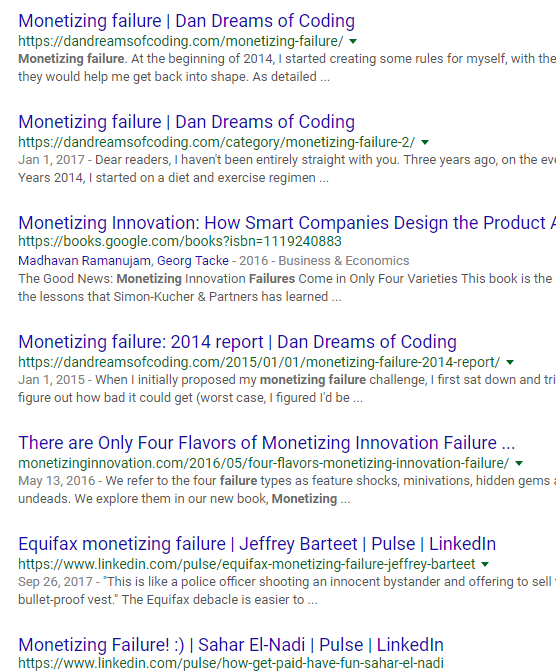
Task: Open 'Monetizing Failure! :) | Sahar El-Nadi' result
Action: point(231,645)
